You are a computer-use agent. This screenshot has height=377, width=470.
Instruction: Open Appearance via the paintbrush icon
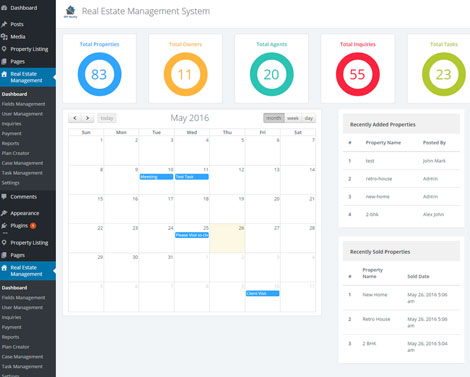4,213
